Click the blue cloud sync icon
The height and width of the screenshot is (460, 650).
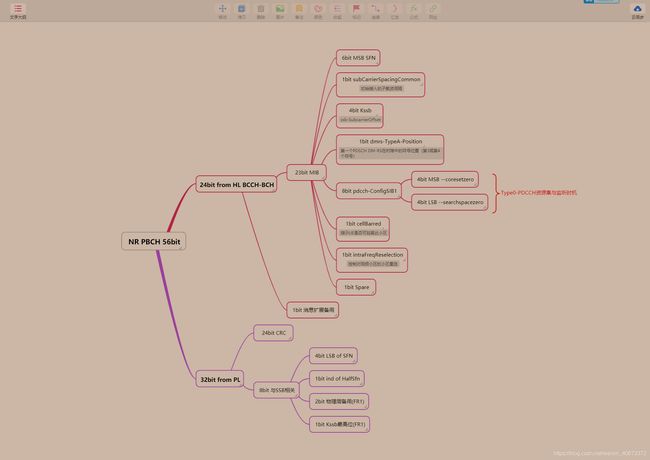pyautogui.click(x=638, y=8)
